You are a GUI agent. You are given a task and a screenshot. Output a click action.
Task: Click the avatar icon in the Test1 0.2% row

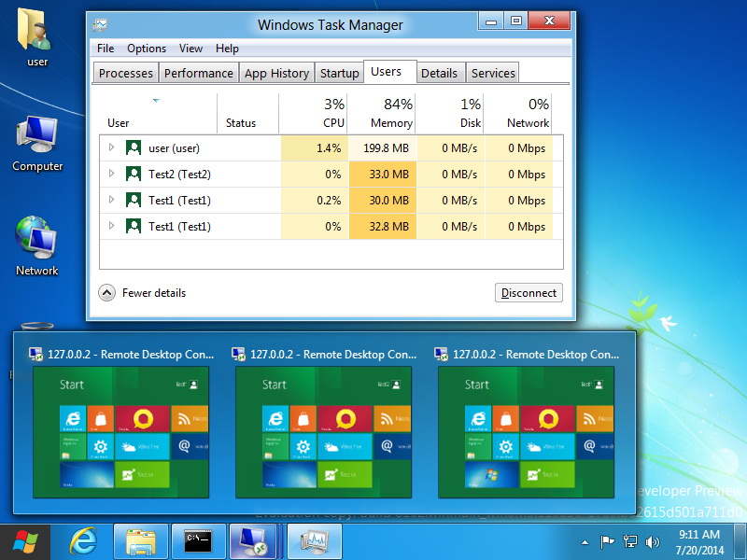tap(134, 200)
